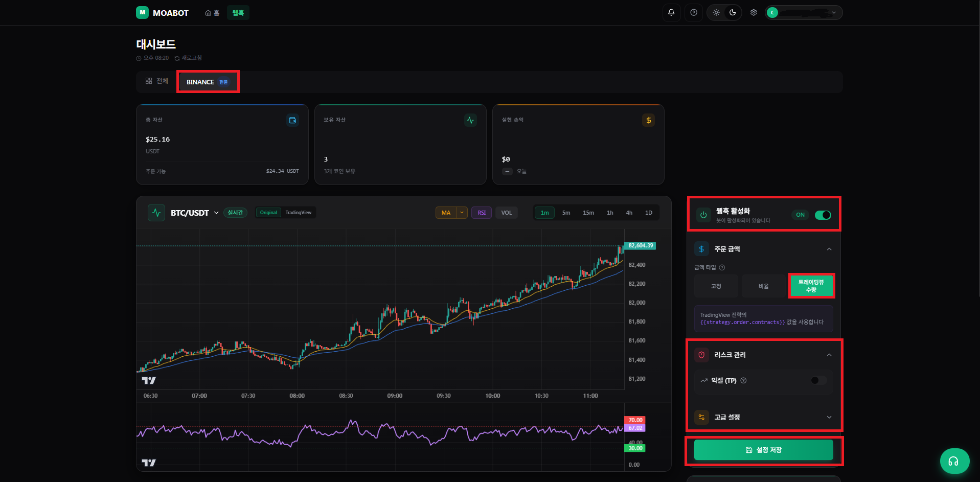Select the 1D timeframe
980x482 pixels.
tap(649, 213)
